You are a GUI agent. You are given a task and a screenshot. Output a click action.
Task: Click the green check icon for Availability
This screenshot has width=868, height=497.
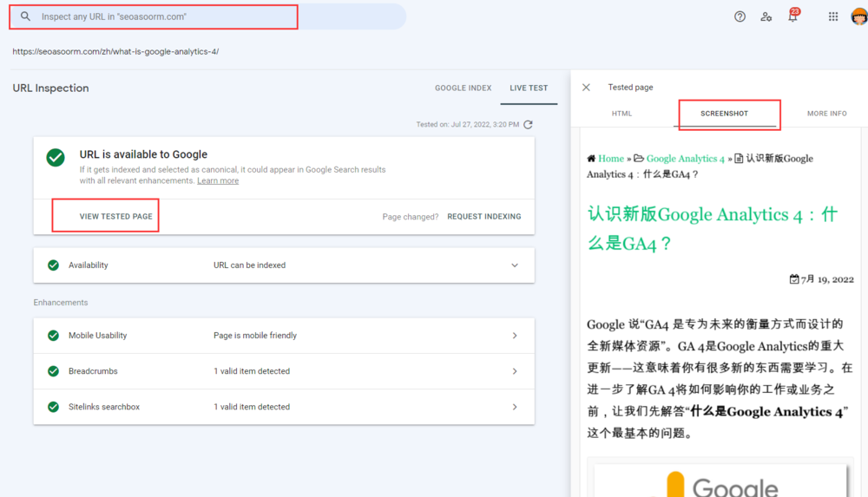pyautogui.click(x=53, y=265)
